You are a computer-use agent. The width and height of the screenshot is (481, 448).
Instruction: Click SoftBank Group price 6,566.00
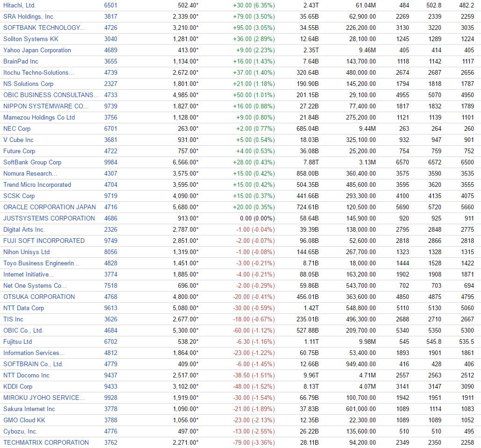click(x=185, y=162)
